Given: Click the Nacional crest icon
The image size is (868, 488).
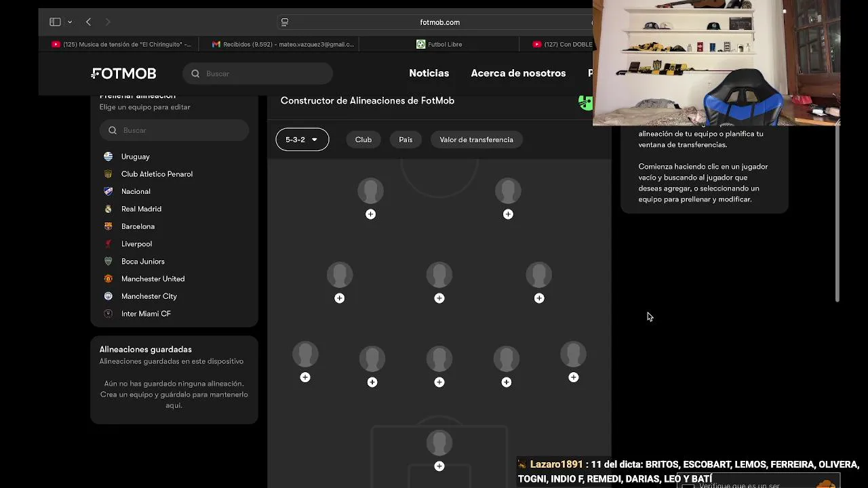Looking at the screenshot, I should [108, 191].
